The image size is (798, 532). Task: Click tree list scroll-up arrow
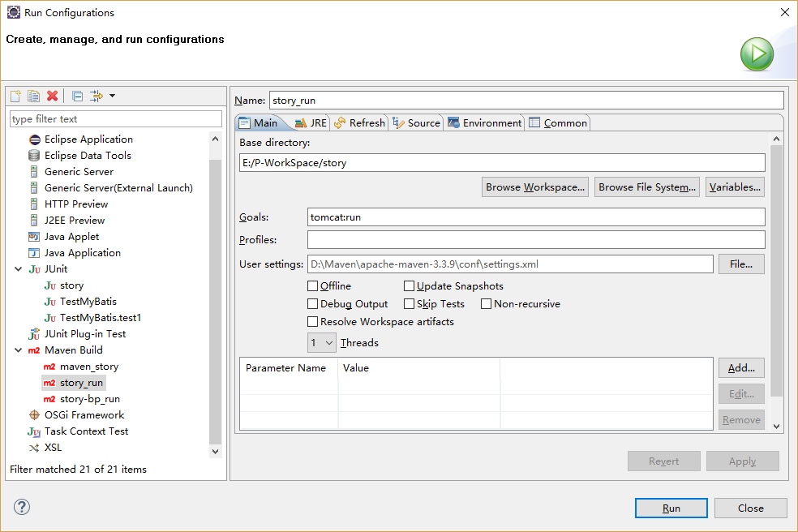(215, 139)
